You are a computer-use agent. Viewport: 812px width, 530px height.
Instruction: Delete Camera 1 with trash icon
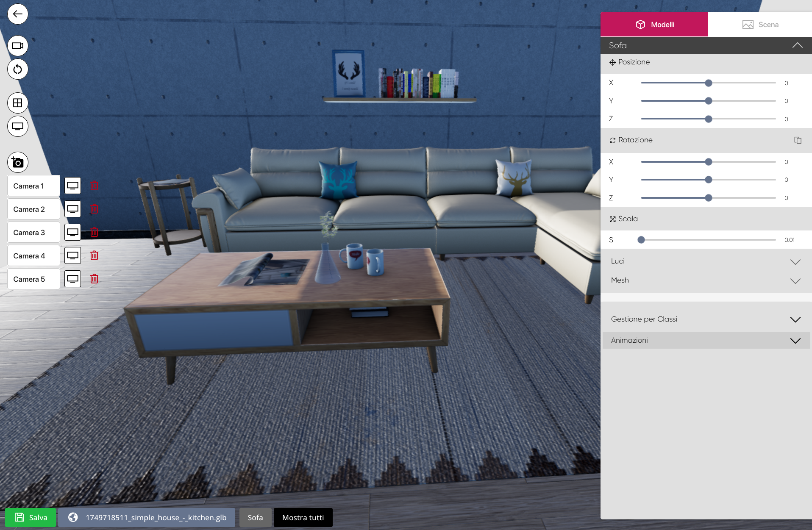(94, 186)
